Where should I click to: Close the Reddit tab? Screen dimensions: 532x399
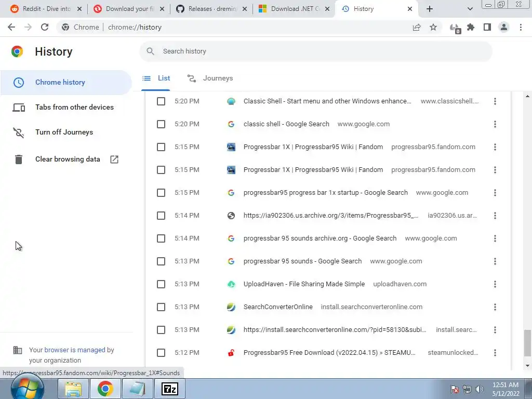(x=79, y=9)
